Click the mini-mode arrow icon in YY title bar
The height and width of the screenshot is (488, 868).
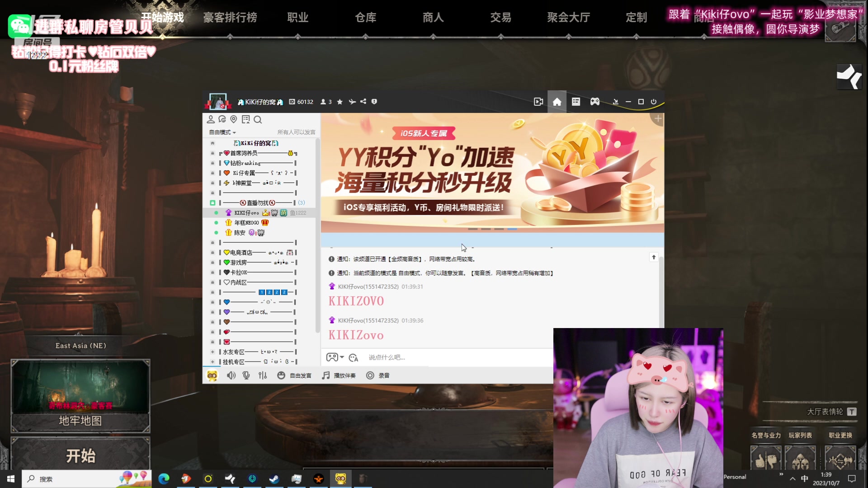click(x=615, y=102)
